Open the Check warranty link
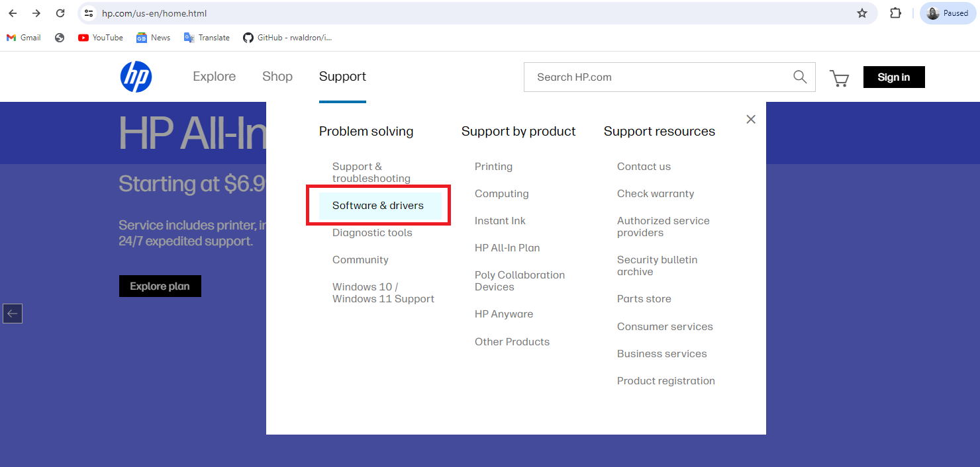This screenshot has height=467, width=980. 655,194
